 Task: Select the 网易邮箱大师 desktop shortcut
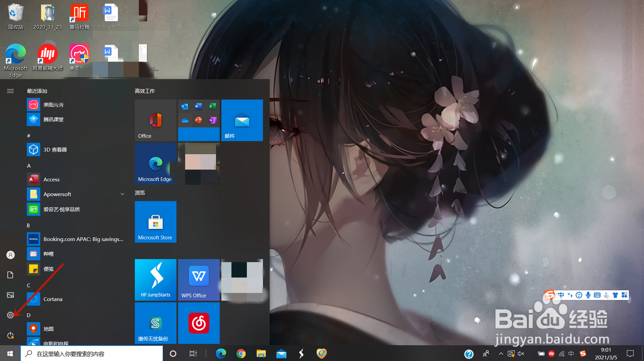coord(48,58)
